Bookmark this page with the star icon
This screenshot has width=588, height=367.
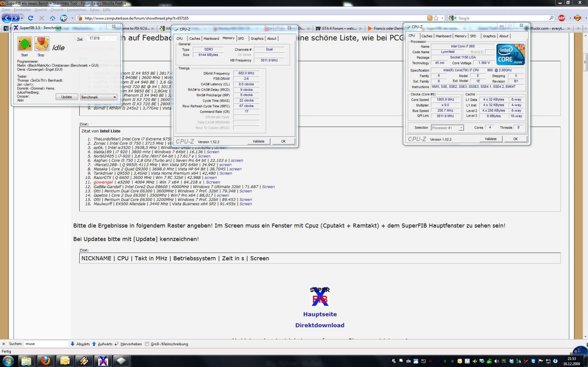click(x=436, y=18)
